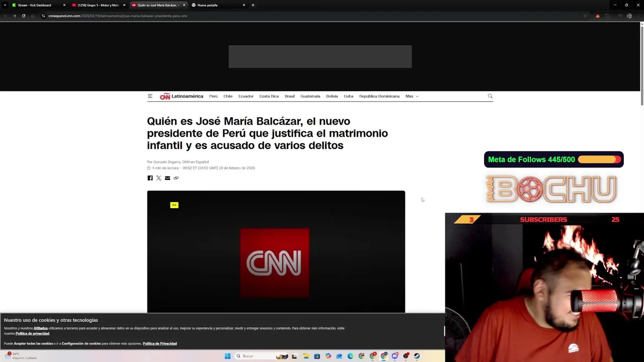Screen dimensions: 644x362
Task: Open the Costa Rica section
Action: pyautogui.click(x=269, y=96)
